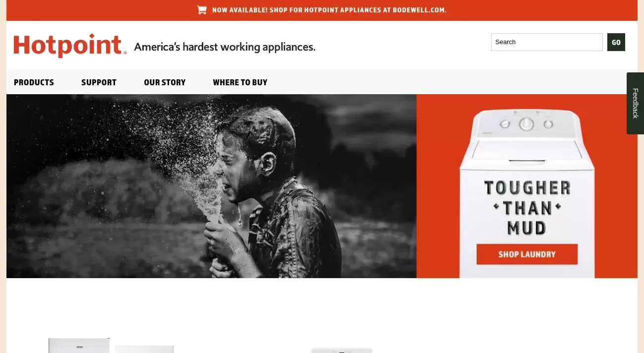Open the SUPPORT menu
644x353 pixels.
99,82
